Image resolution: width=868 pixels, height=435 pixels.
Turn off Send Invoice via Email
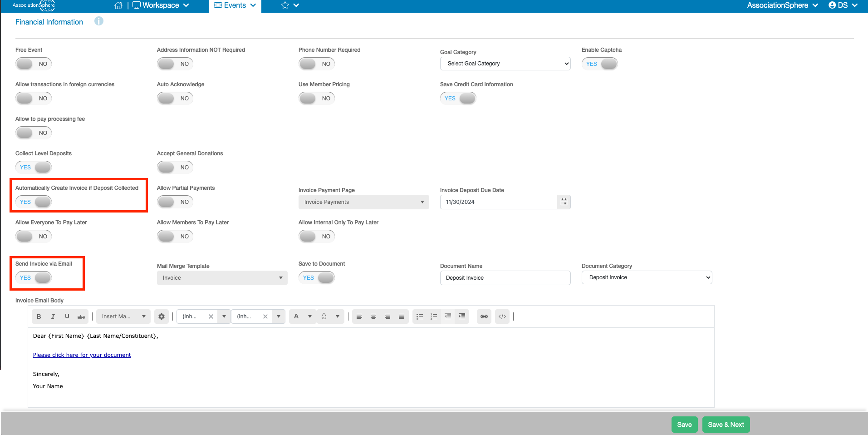tap(34, 278)
